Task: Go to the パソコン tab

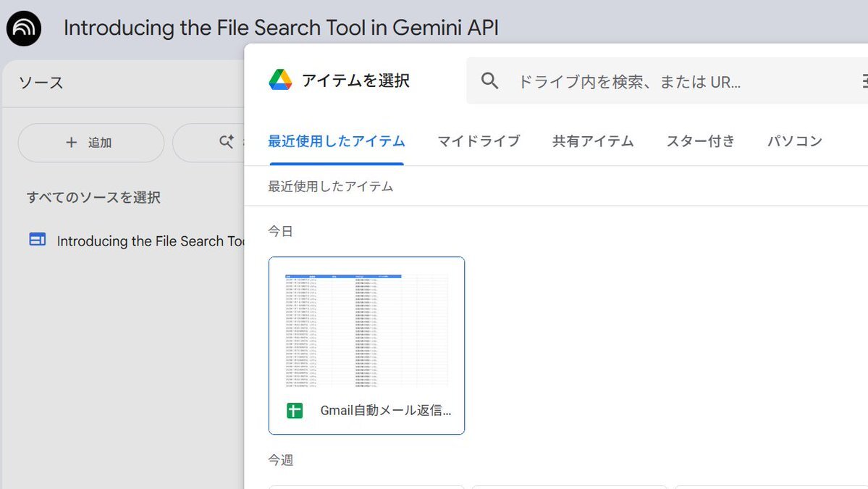Action: pos(794,141)
